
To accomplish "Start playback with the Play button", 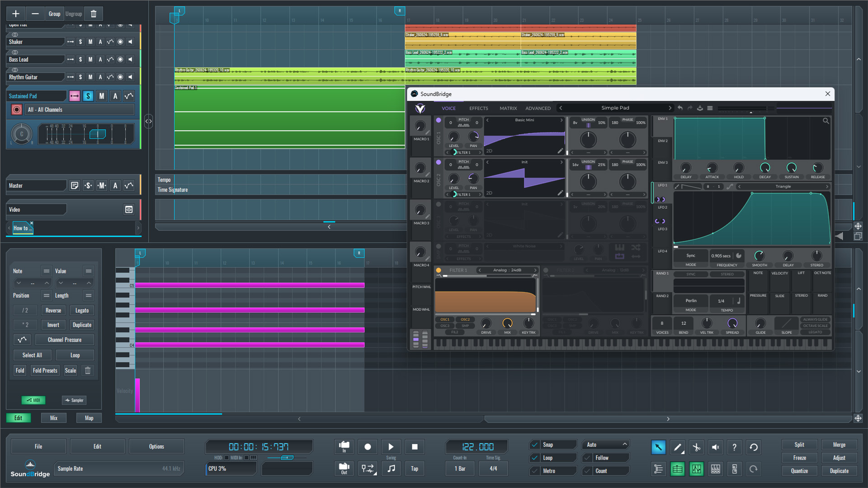I will [391, 447].
